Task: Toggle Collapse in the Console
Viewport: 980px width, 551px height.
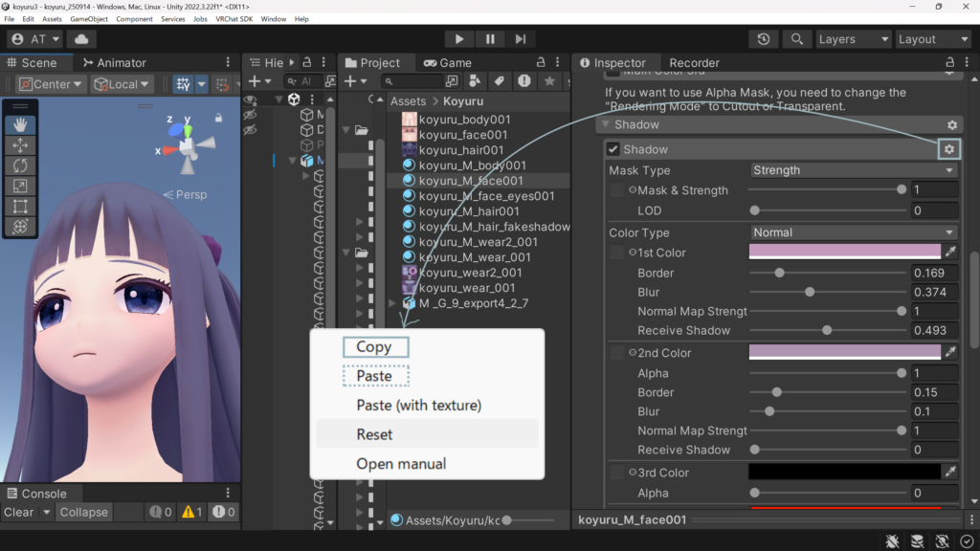Action: coord(84,513)
